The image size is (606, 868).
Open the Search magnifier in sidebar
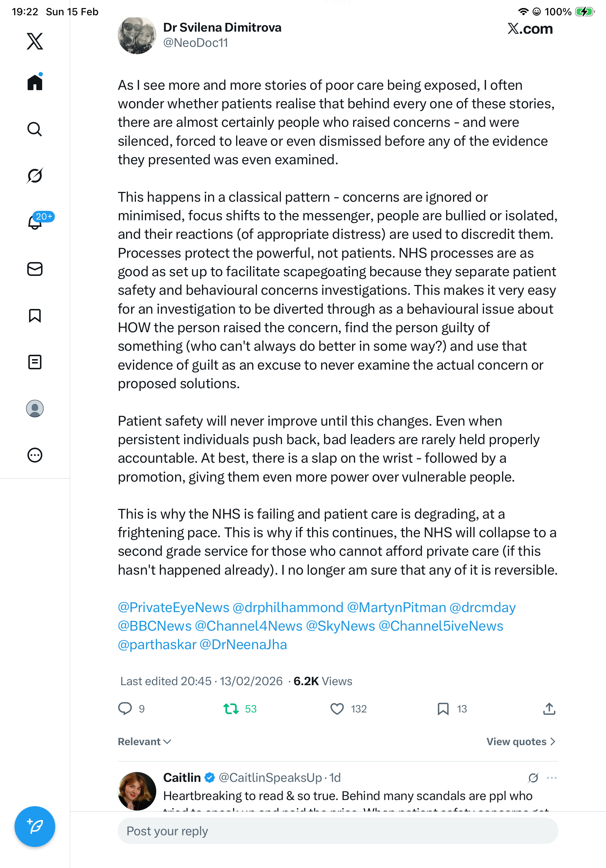pos(35,129)
